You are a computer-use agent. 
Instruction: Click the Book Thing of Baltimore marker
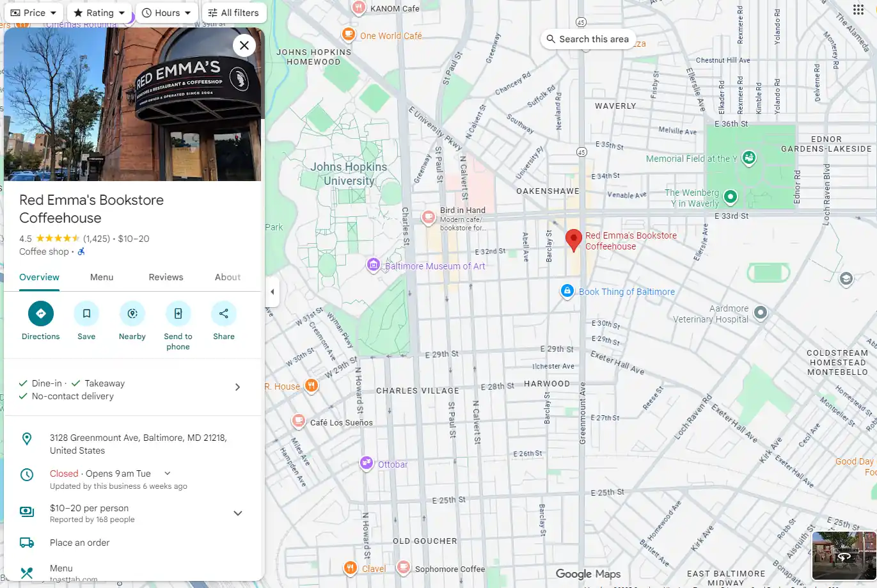click(x=567, y=291)
